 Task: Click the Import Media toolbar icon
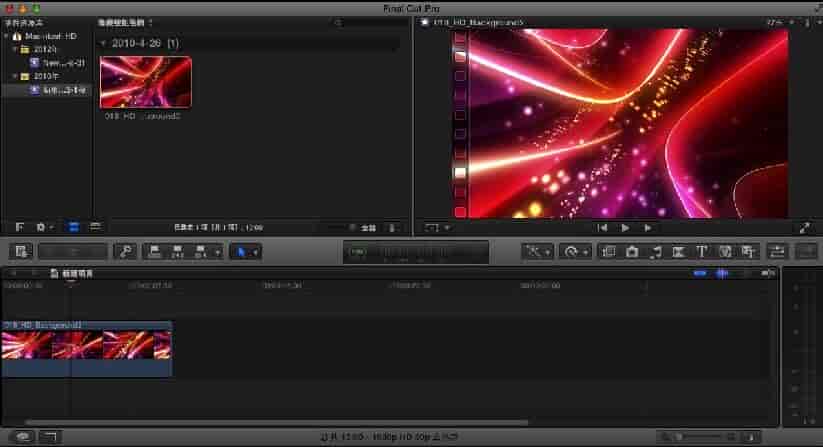click(22, 252)
